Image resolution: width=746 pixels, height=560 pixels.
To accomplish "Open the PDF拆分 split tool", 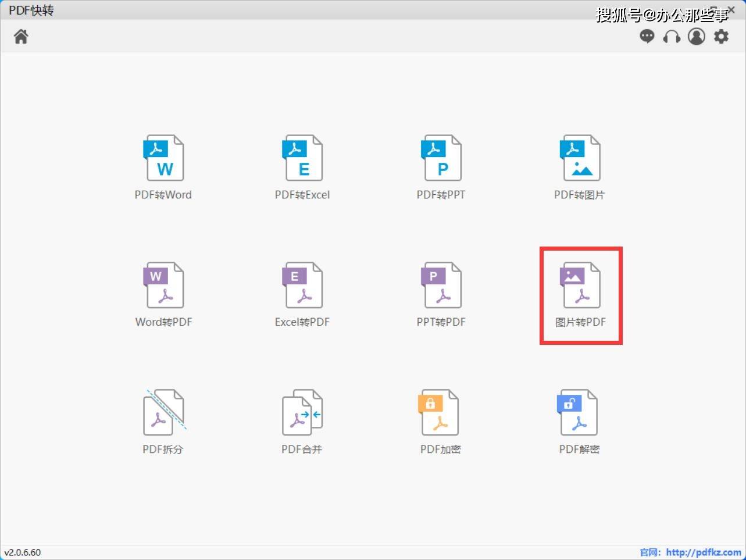I will 163,423.
